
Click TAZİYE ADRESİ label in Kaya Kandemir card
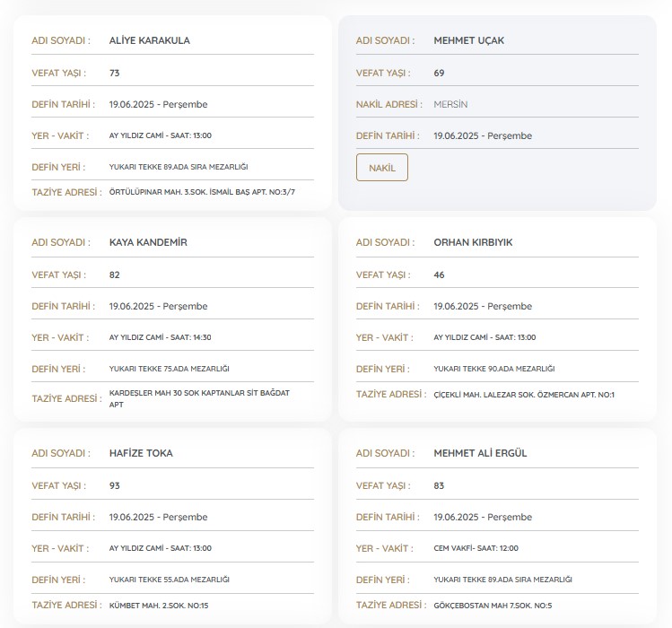click(67, 399)
